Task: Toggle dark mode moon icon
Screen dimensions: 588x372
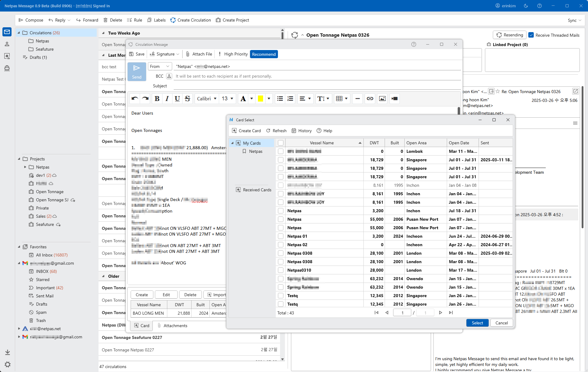Action: [x=526, y=6]
